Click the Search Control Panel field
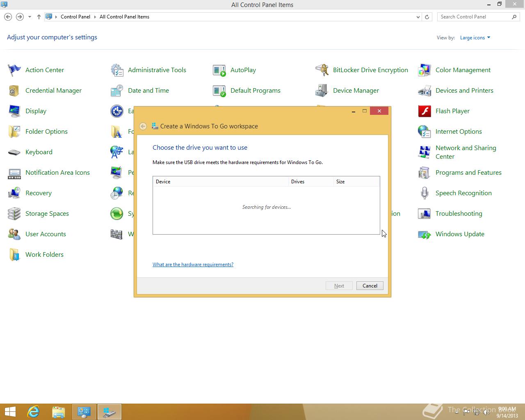This screenshot has width=525, height=420. click(x=478, y=17)
